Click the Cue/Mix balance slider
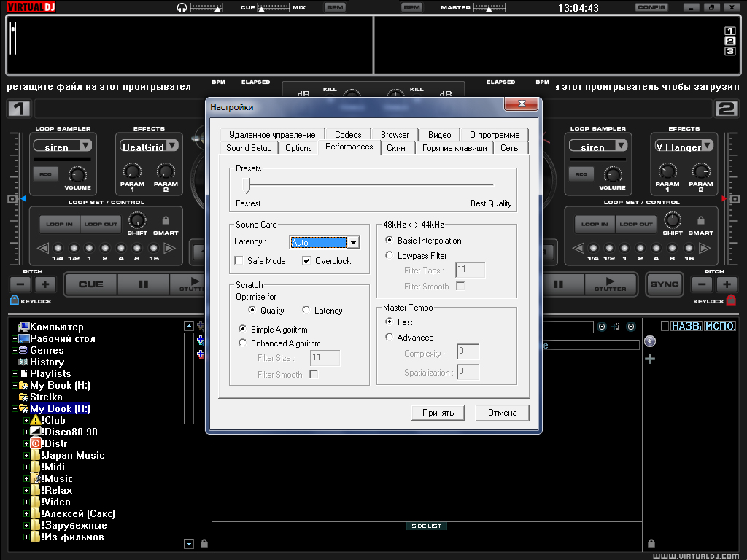The image size is (747, 560). coord(274,7)
